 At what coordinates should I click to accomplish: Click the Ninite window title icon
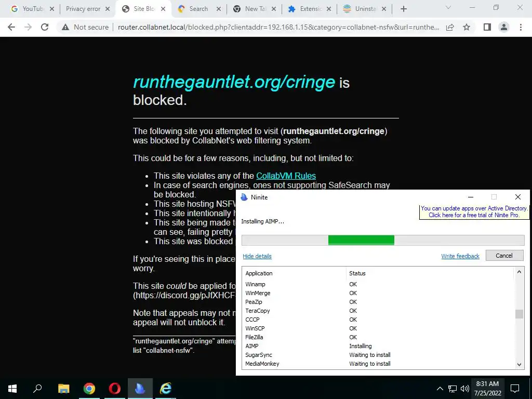pyautogui.click(x=244, y=197)
